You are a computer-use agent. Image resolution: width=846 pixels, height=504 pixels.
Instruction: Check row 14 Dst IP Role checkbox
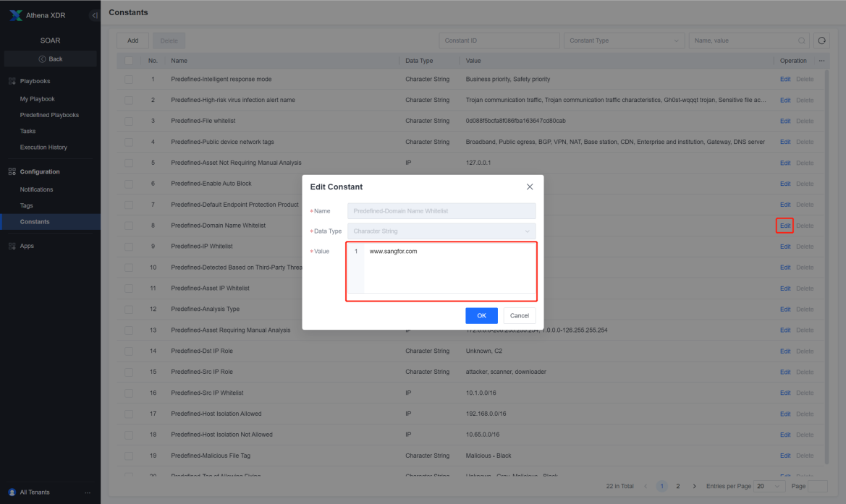[x=128, y=351]
